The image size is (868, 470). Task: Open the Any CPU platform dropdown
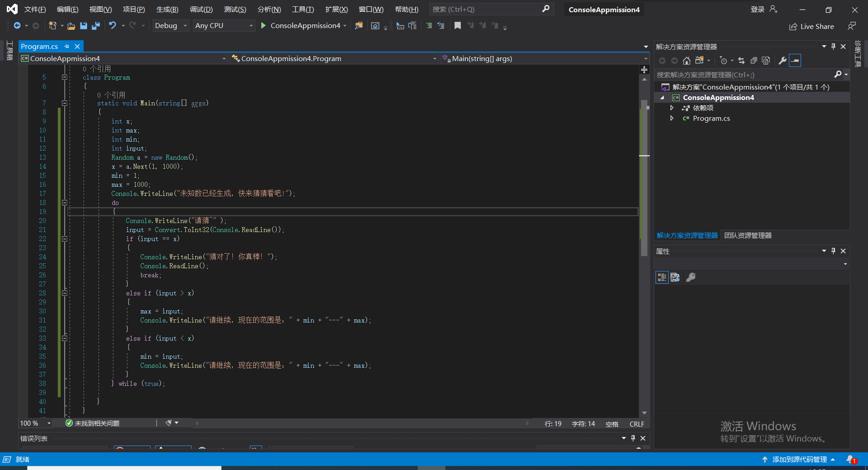224,26
